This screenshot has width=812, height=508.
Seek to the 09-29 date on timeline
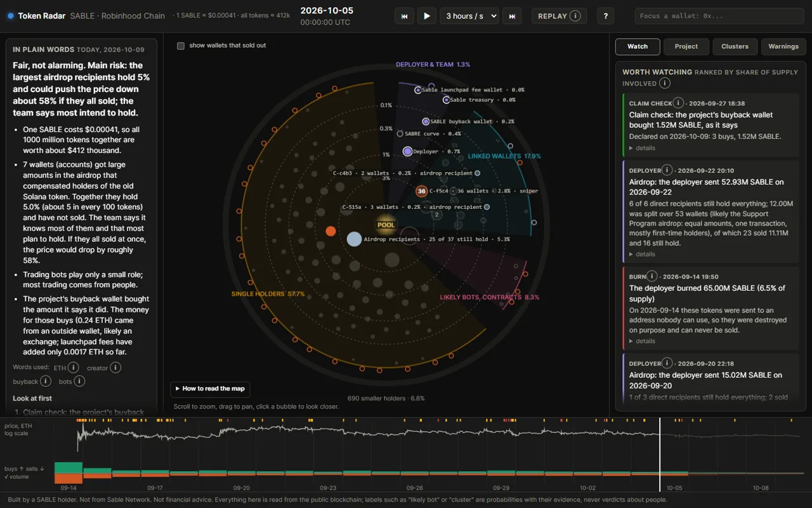[501, 488]
